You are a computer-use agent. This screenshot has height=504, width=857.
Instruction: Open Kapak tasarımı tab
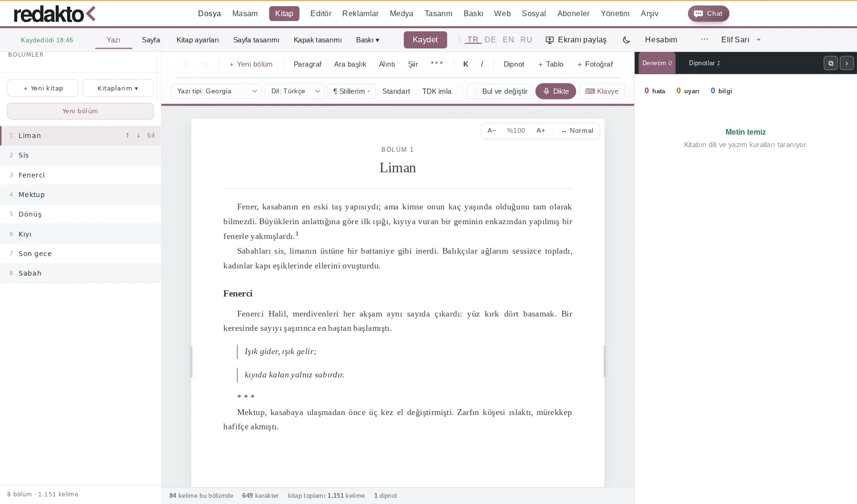point(318,40)
